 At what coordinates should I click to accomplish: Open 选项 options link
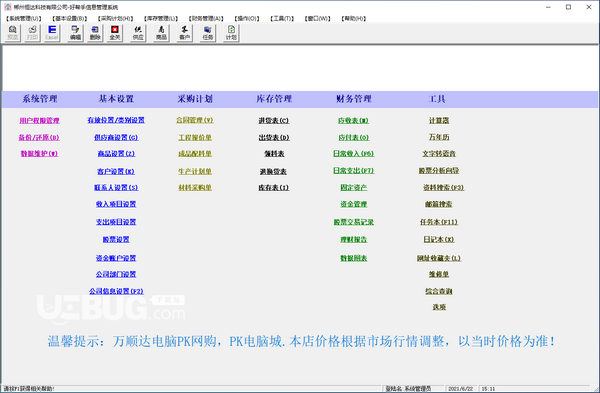[x=439, y=307]
